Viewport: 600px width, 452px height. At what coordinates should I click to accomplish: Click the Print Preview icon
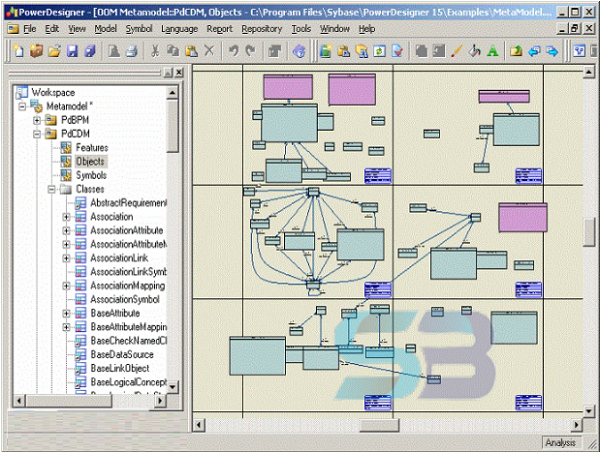(x=114, y=51)
